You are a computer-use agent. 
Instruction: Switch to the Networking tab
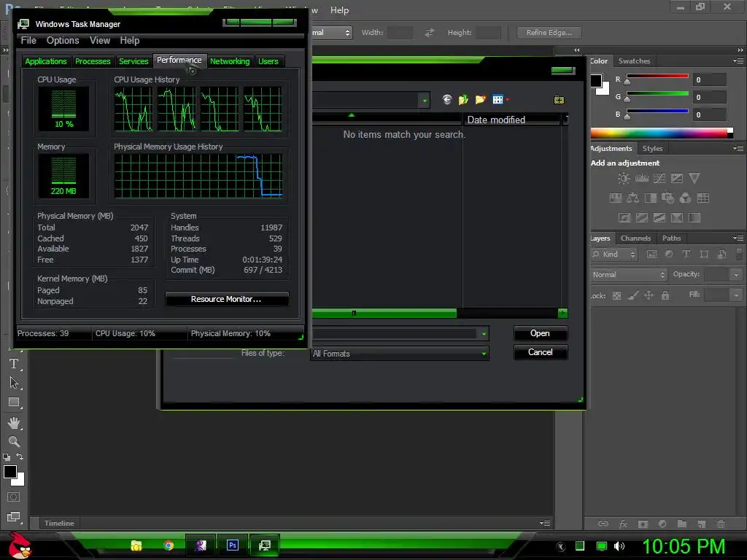coord(230,61)
